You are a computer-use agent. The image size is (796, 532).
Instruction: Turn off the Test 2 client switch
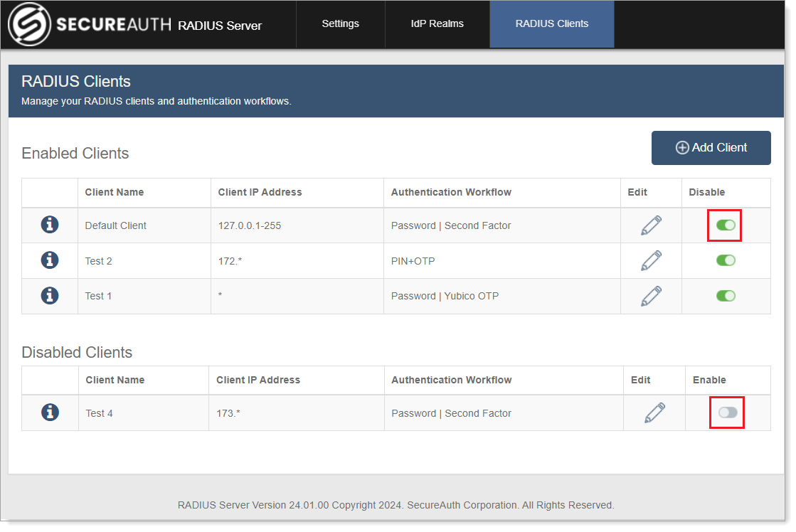tap(726, 260)
